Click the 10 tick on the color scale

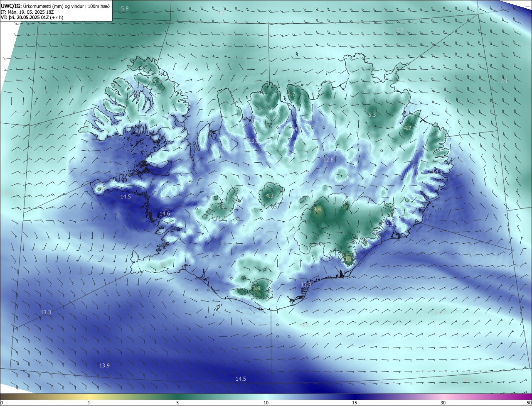[266, 403]
